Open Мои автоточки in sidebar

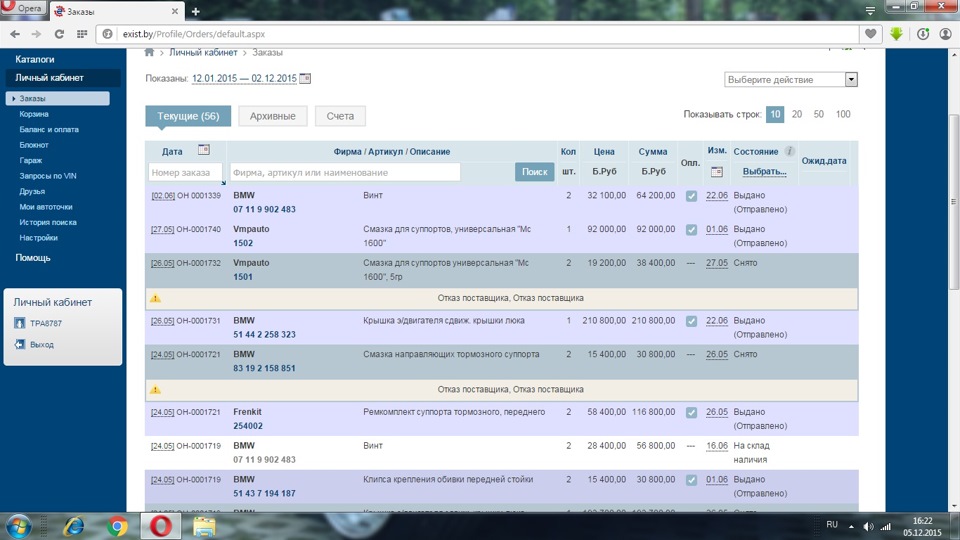click(x=46, y=207)
